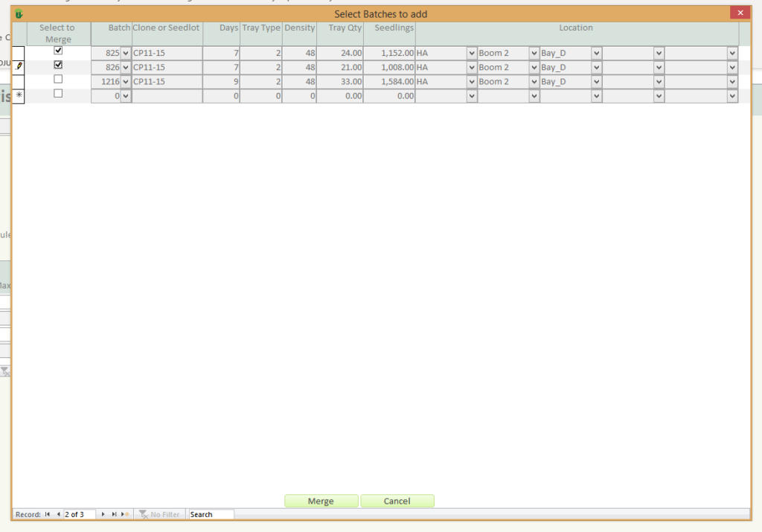The height and width of the screenshot is (532, 762).
Task: Open Batch dropdown for batch 825
Action: click(126, 54)
